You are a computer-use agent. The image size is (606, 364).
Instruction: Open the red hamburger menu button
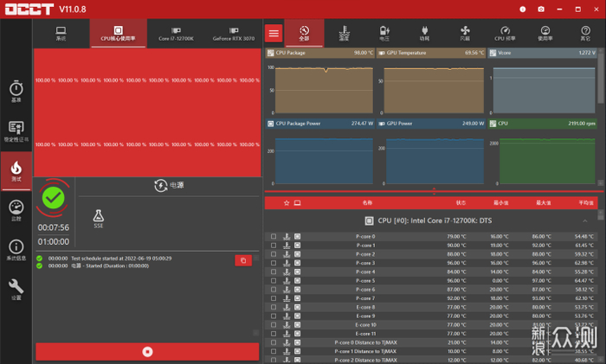tap(274, 34)
